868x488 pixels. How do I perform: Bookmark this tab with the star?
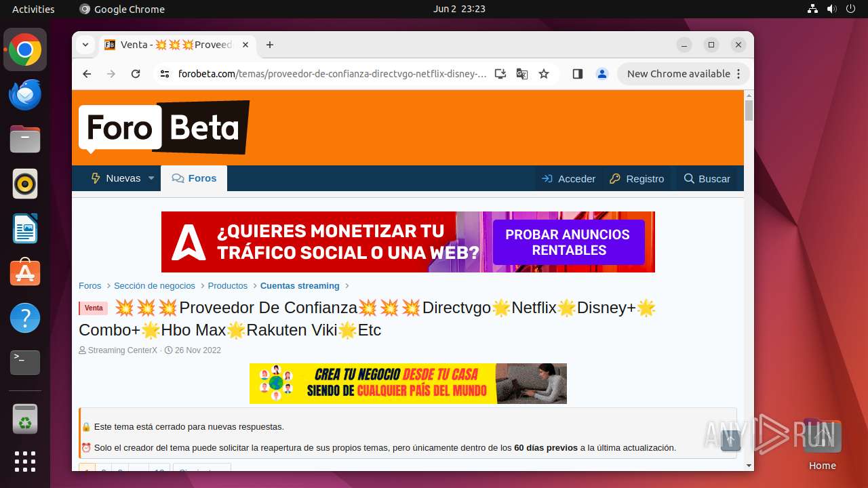point(544,74)
